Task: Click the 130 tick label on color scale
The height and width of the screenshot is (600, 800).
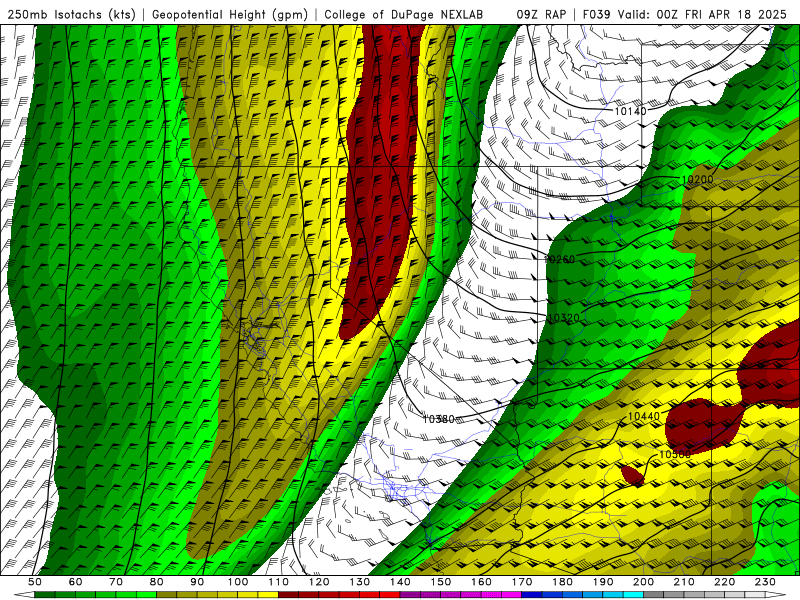Action: pyautogui.click(x=360, y=582)
